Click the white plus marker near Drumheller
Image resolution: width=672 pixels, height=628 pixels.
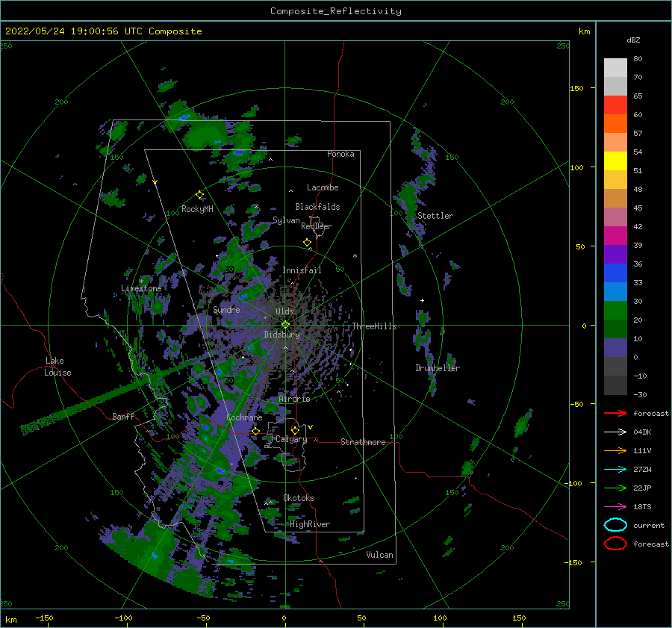[x=422, y=300]
